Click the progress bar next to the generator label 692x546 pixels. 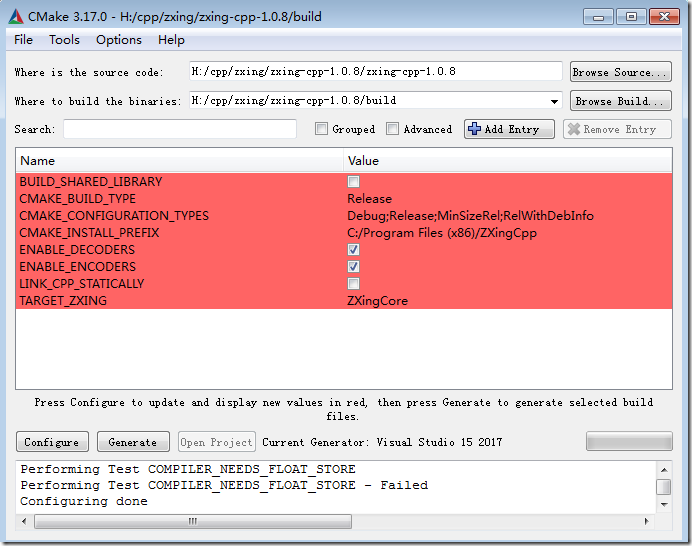[x=629, y=441]
